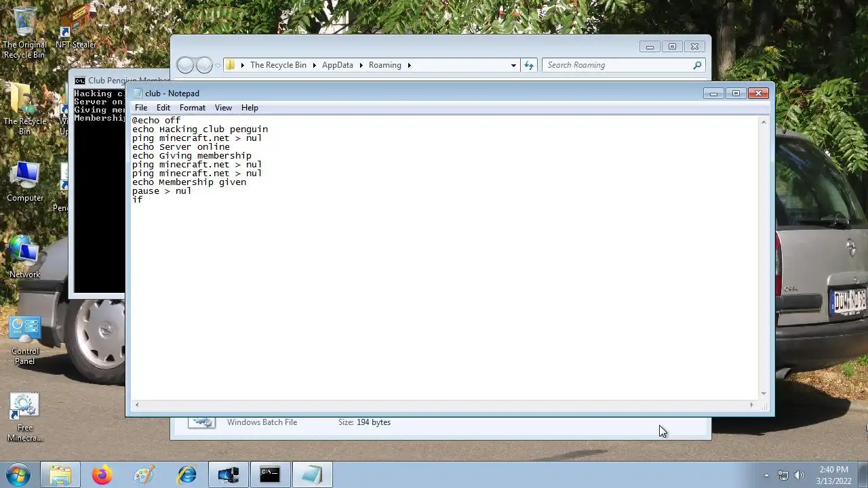This screenshot has width=868, height=488.
Task: Select The Recycle Bin in address breadcrumb
Action: click(x=278, y=65)
